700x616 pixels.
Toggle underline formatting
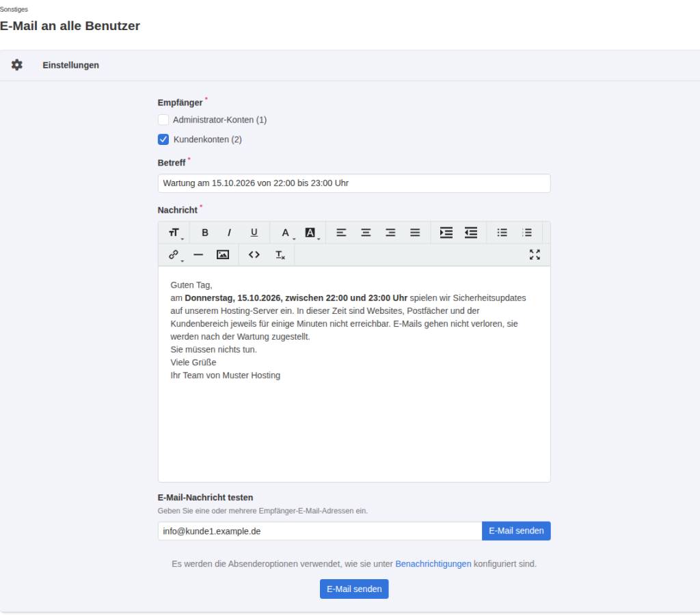(254, 232)
